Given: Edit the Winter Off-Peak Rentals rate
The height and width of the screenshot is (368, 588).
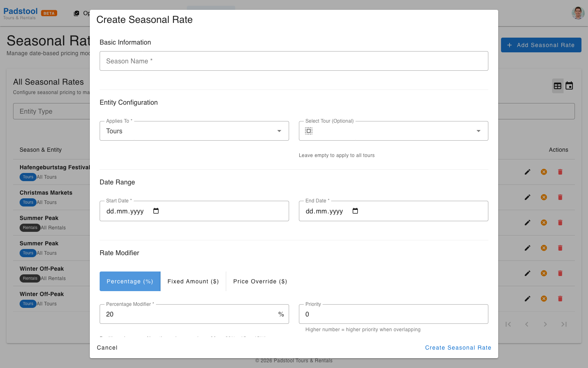Looking at the screenshot, I should click(x=528, y=273).
